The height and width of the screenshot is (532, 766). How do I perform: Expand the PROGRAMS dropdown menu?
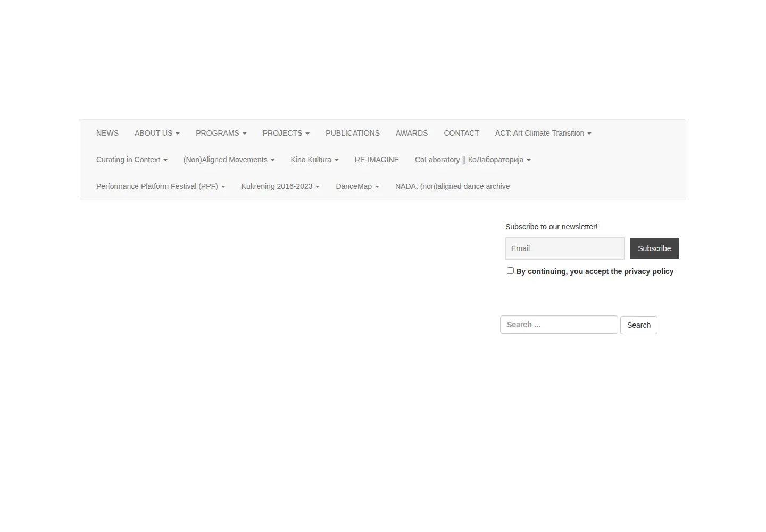[x=221, y=133]
